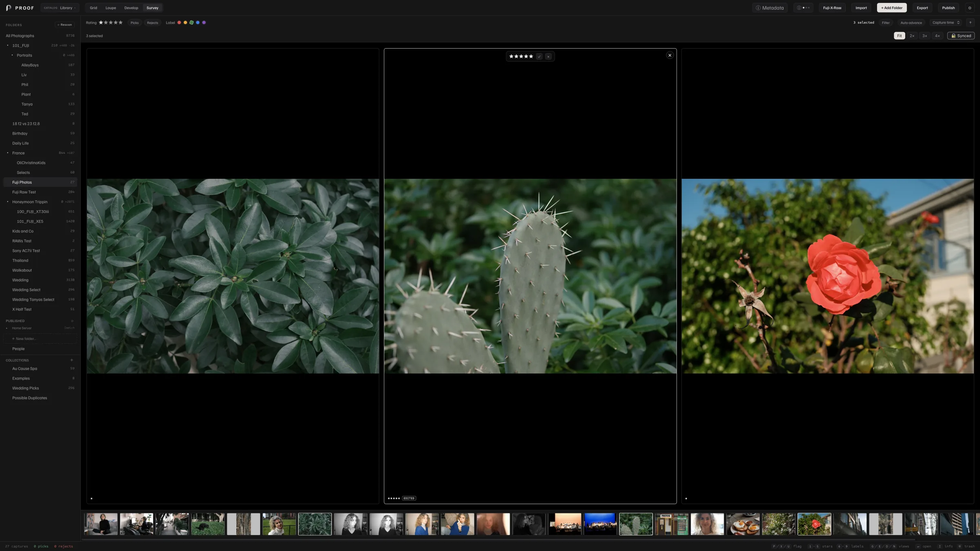Give the cactus photo a one-star rating in overlay
Viewport: 980px width, 551px height.
click(x=511, y=56)
